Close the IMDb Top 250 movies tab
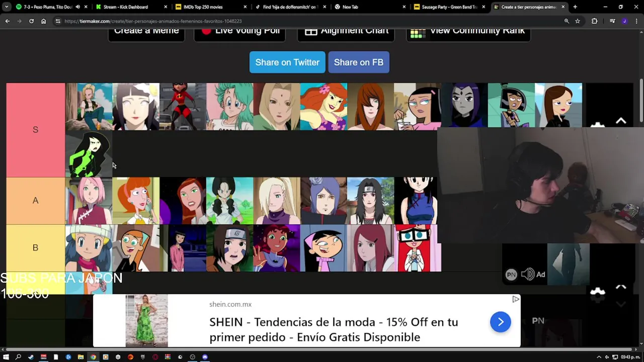The width and height of the screenshot is (644, 362). [245, 7]
